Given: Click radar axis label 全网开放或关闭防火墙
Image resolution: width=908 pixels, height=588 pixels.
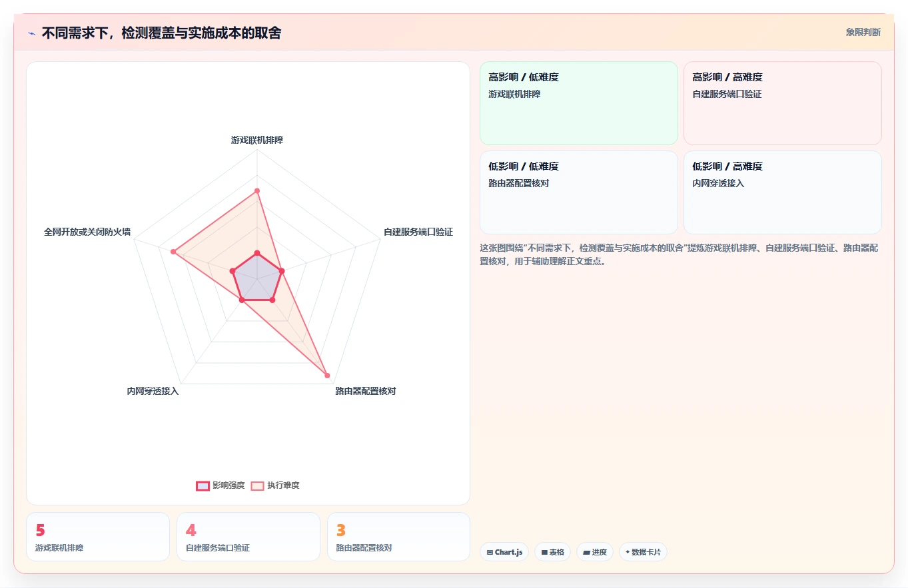Looking at the screenshot, I should 87,232.
